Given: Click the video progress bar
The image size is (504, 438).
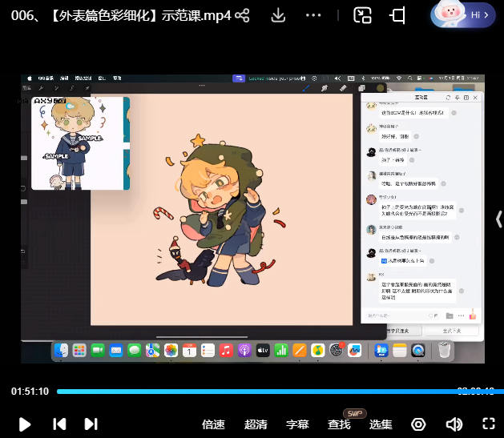Looking at the screenshot, I should coord(240,392).
